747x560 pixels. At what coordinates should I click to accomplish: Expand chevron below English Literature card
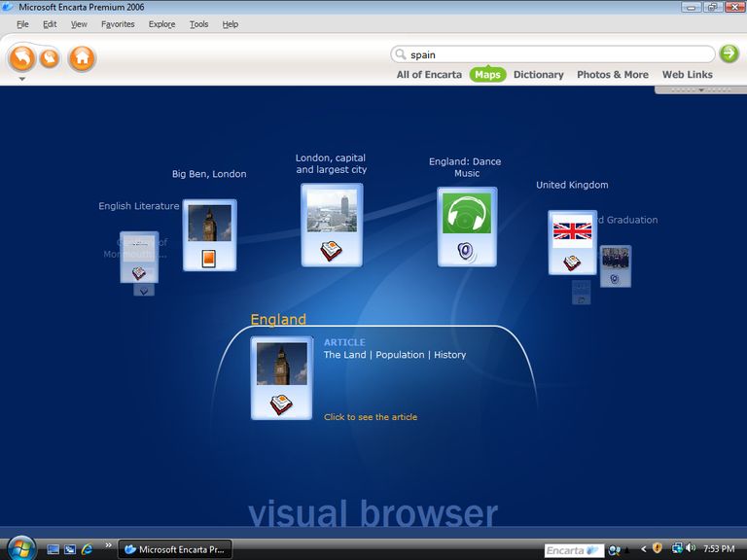[x=143, y=290]
